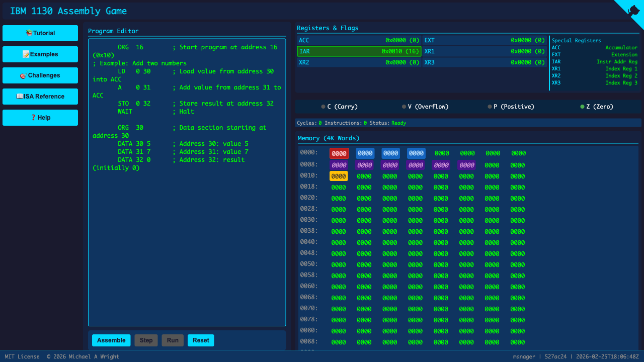The height and width of the screenshot is (362, 644).
Task: Click the C (Carry) flag indicator
Action: 339,107
